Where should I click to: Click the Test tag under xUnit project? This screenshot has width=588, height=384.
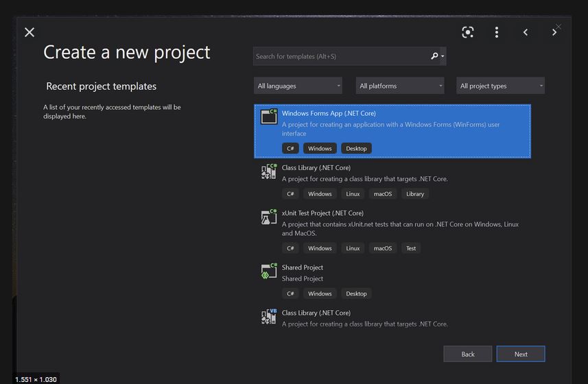pyautogui.click(x=411, y=248)
